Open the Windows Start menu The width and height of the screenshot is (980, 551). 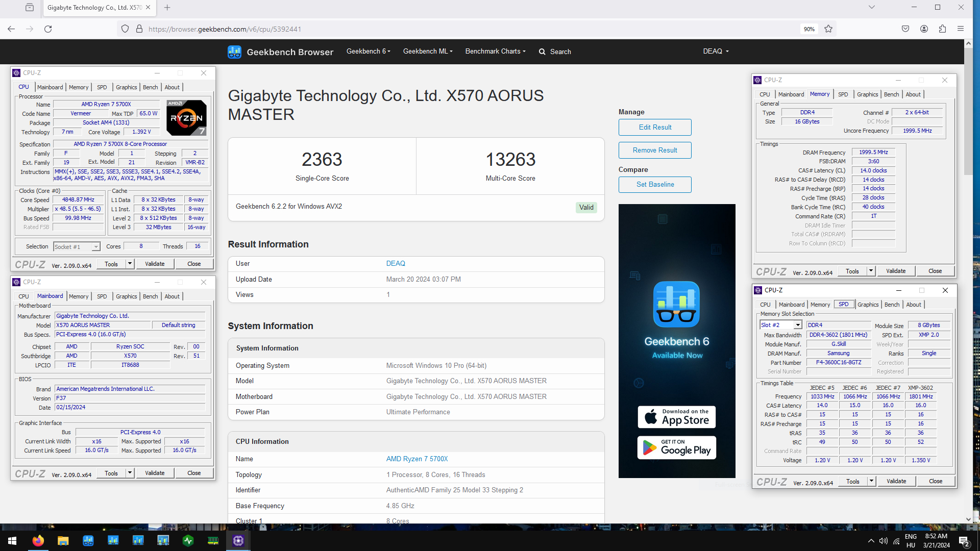[x=12, y=541]
